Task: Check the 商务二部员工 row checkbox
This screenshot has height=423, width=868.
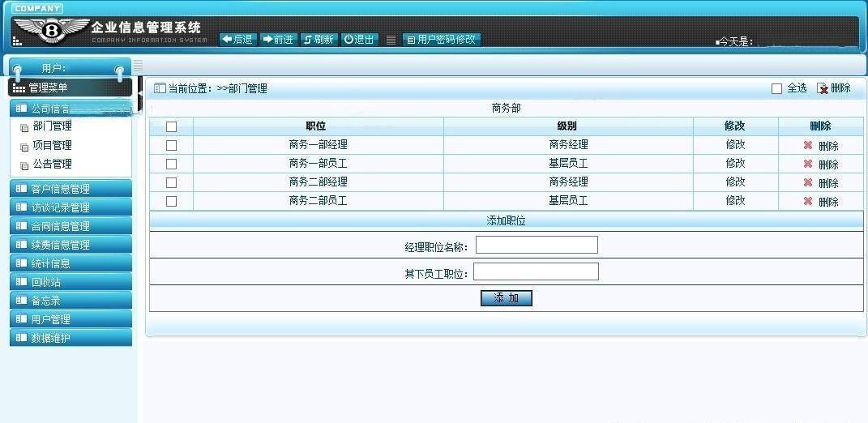Action: pyautogui.click(x=171, y=201)
